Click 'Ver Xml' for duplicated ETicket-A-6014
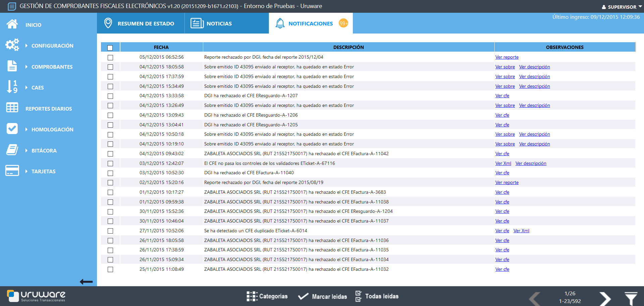Screen dimensions: 644x306 [x=521, y=231]
